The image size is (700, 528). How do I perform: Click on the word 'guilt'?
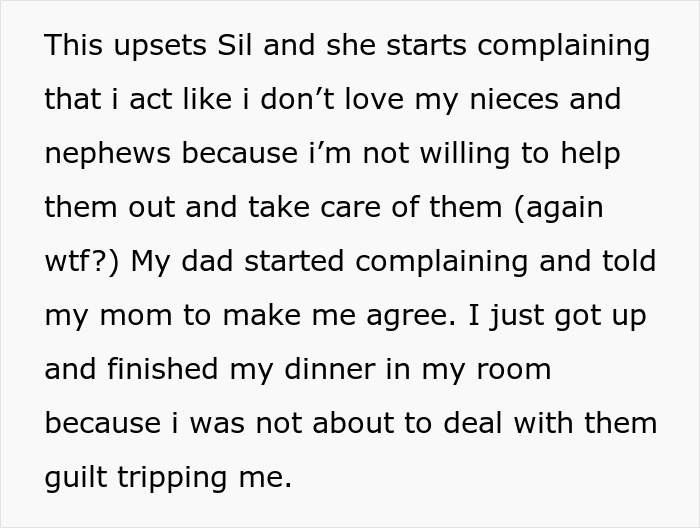click(76, 478)
